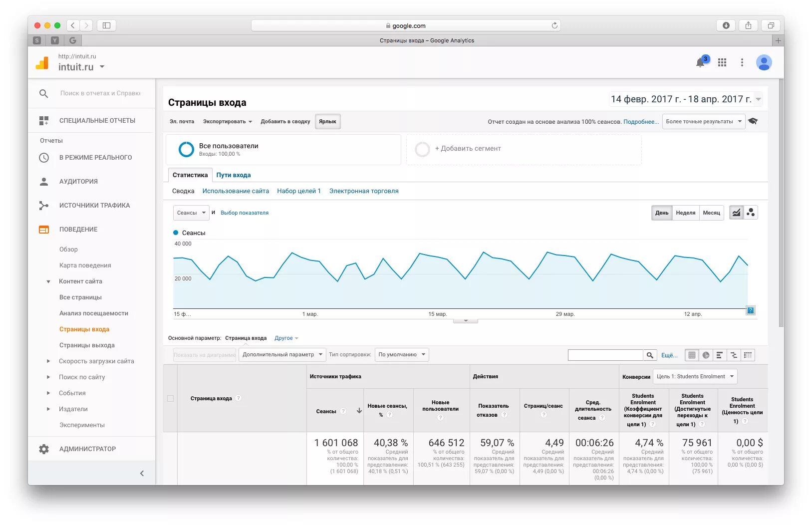Click the search magnifier in the sidebar

pyautogui.click(x=44, y=93)
